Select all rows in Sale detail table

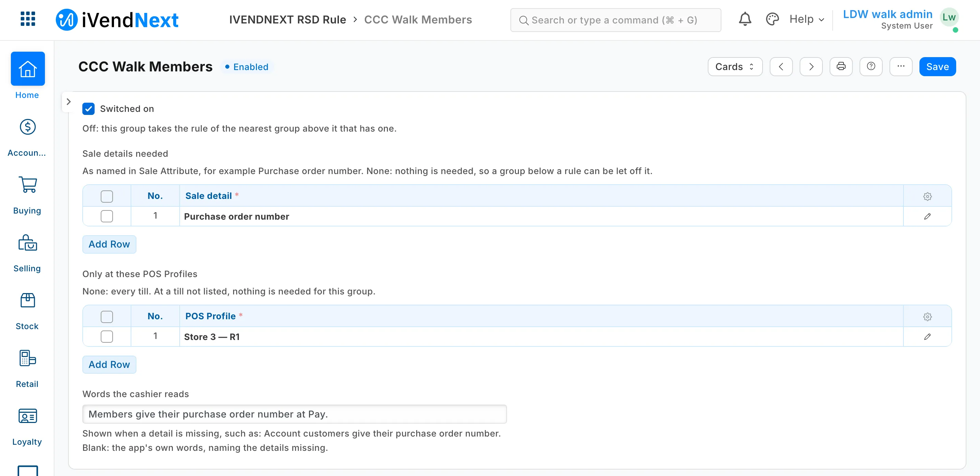pos(107,196)
